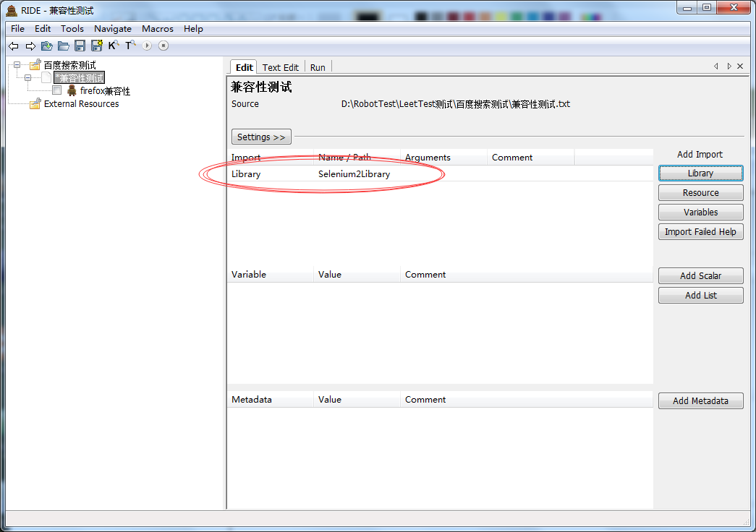This screenshot has width=756, height=532.
Task: Select the 百度搜索测试 tree item
Action: 70,65
